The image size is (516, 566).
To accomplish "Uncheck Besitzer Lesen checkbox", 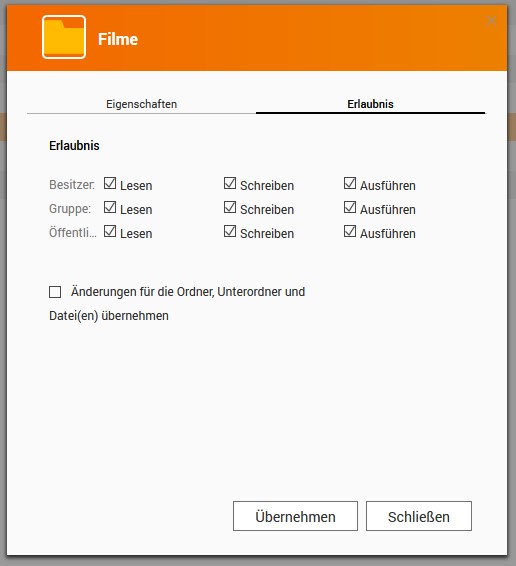I will (x=110, y=183).
